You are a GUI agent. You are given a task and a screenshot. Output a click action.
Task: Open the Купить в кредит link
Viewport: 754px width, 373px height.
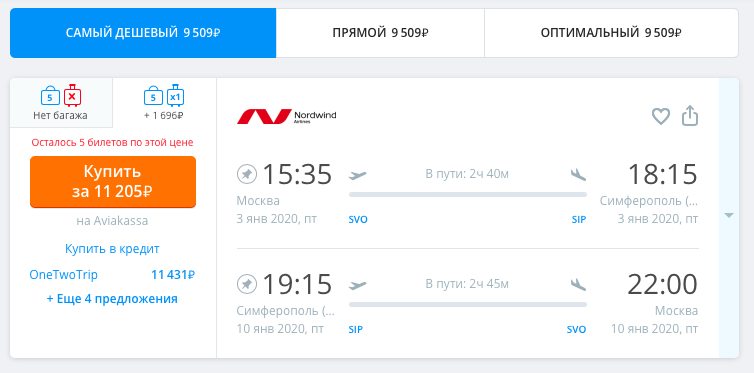point(112,249)
